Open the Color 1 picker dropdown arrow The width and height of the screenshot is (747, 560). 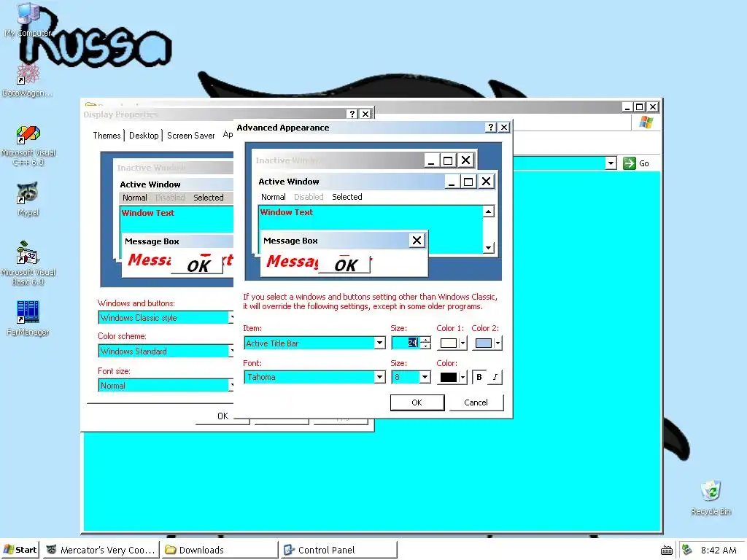click(x=462, y=343)
